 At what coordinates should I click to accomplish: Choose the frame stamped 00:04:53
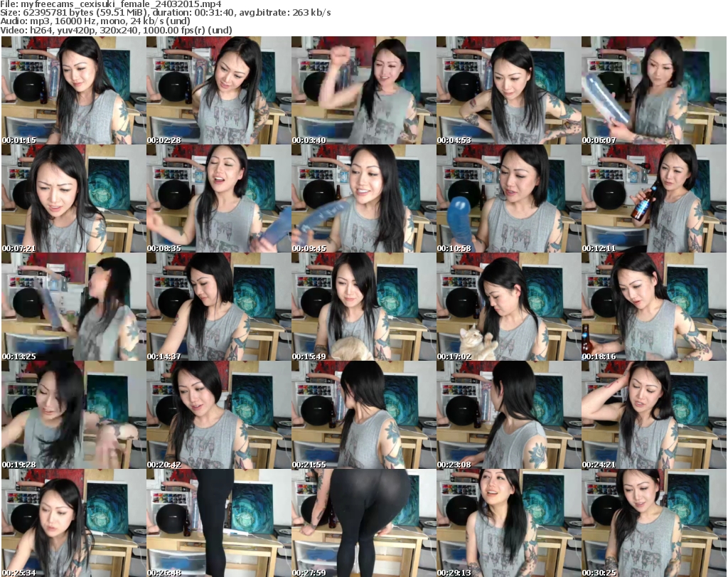pos(508,90)
